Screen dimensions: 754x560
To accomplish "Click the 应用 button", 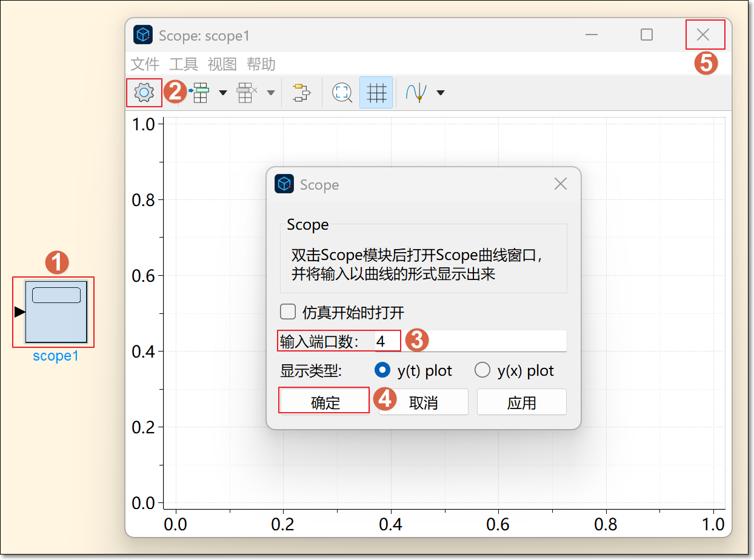I will click(x=522, y=402).
